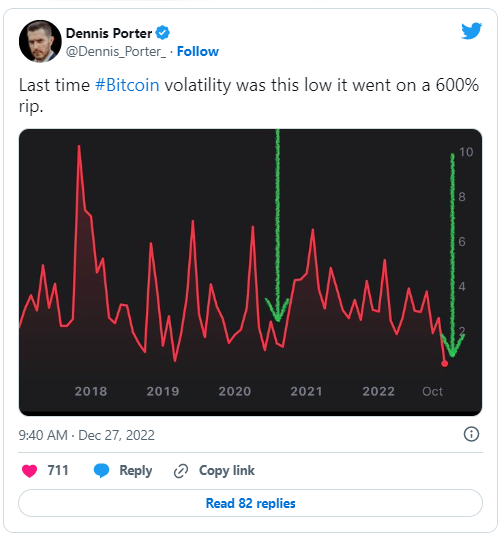This screenshot has height=537, width=504.
Task: Click the 2020 green arrow marker
Action: (277, 226)
